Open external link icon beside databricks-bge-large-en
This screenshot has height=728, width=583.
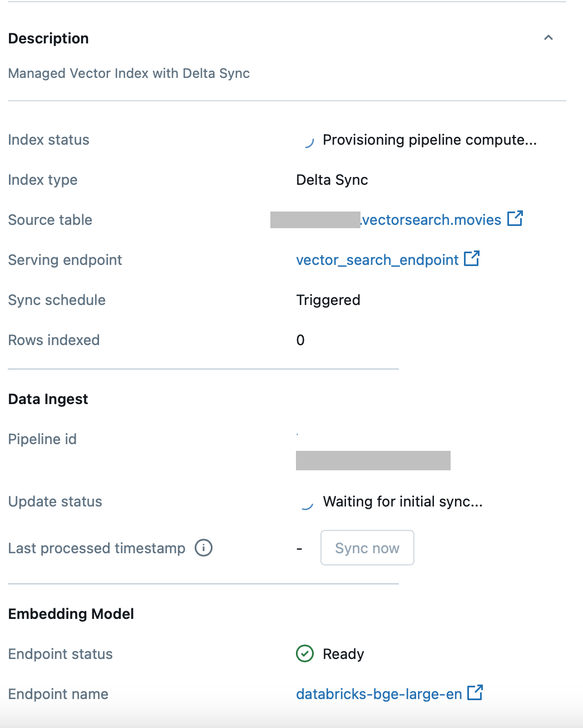pos(475,692)
